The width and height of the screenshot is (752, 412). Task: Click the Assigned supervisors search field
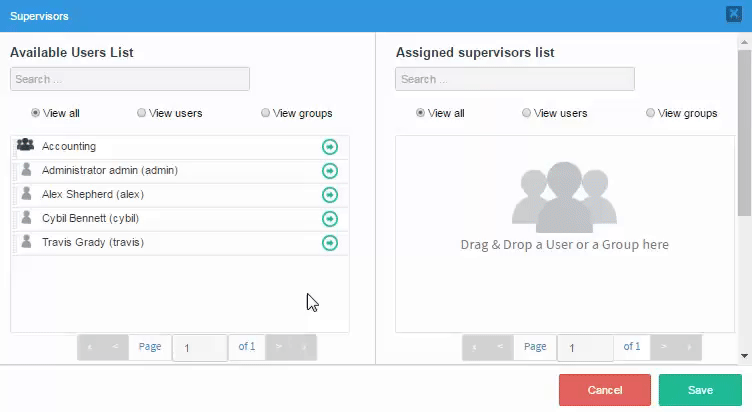point(515,79)
